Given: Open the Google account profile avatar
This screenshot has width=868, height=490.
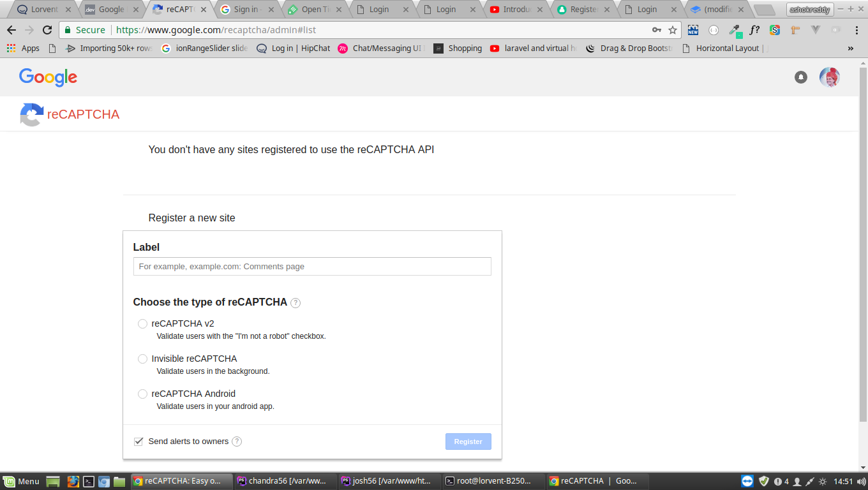Looking at the screenshot, I should pyautogui.click(x=829, y=77).
